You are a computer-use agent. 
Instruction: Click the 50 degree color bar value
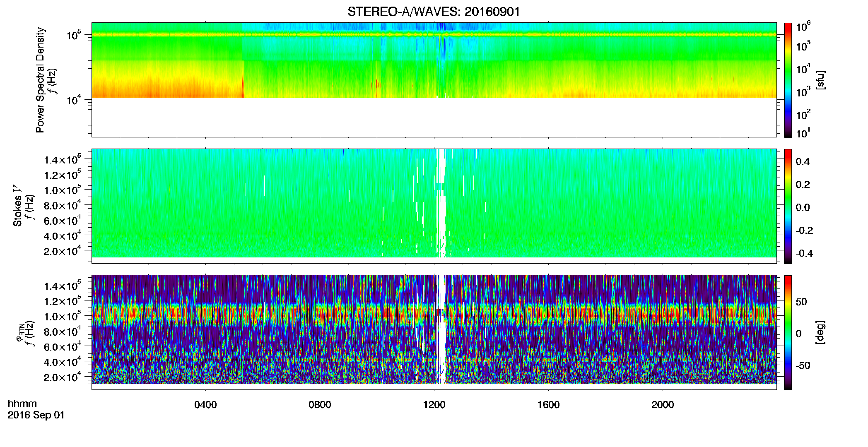[x=801, y=302]
